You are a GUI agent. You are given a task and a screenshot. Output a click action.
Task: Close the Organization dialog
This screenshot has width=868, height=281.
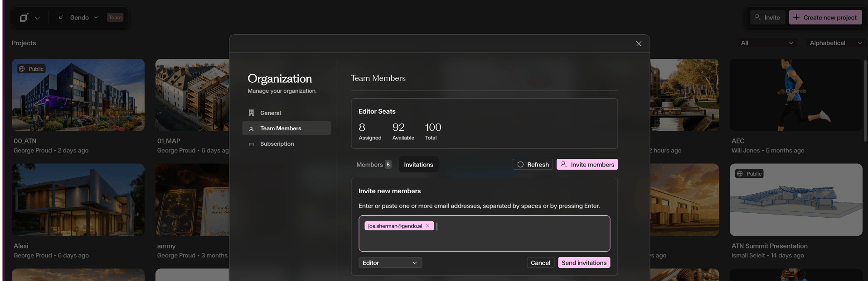click(639, 44)
